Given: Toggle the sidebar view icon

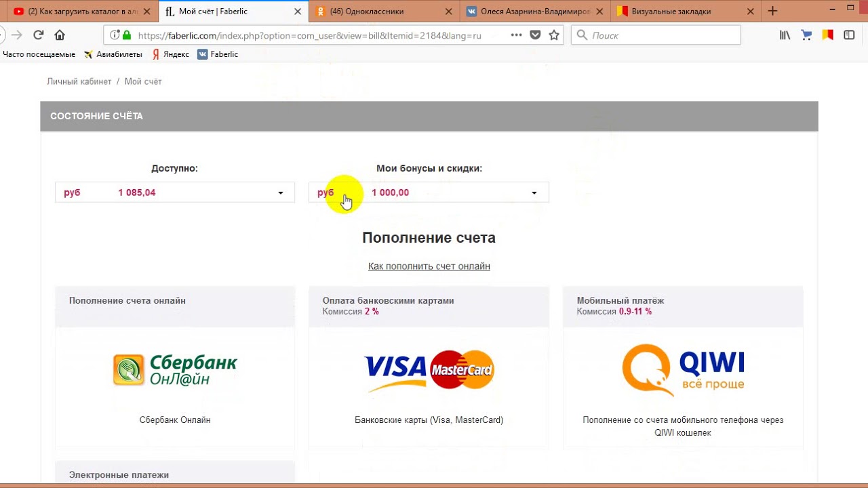Looking at the screenshot, I should tap(849, 35).
